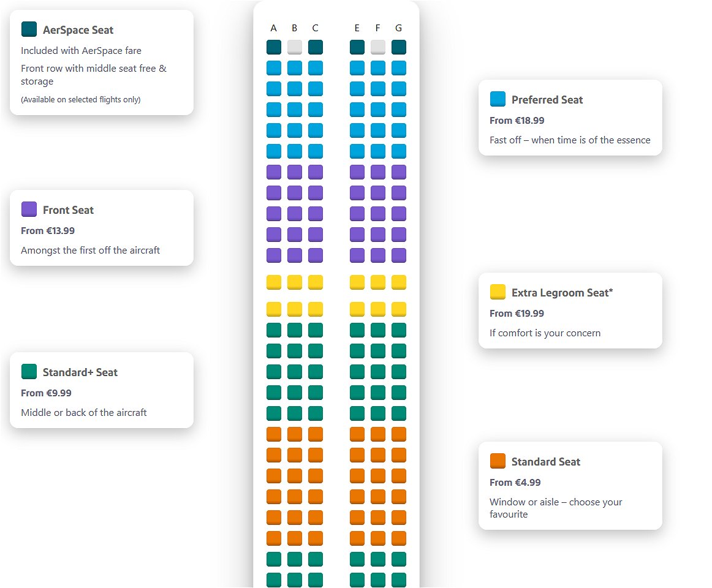Open the AerSpace Seat info card

click(101, 61)
